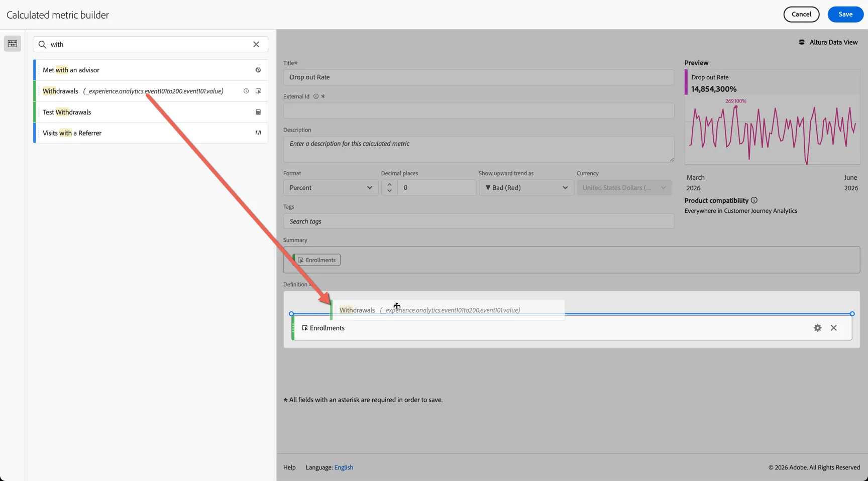Decrease decimal places with down arrow
Image resolution: width=868 pixels, height=481 pixels.
389,191
